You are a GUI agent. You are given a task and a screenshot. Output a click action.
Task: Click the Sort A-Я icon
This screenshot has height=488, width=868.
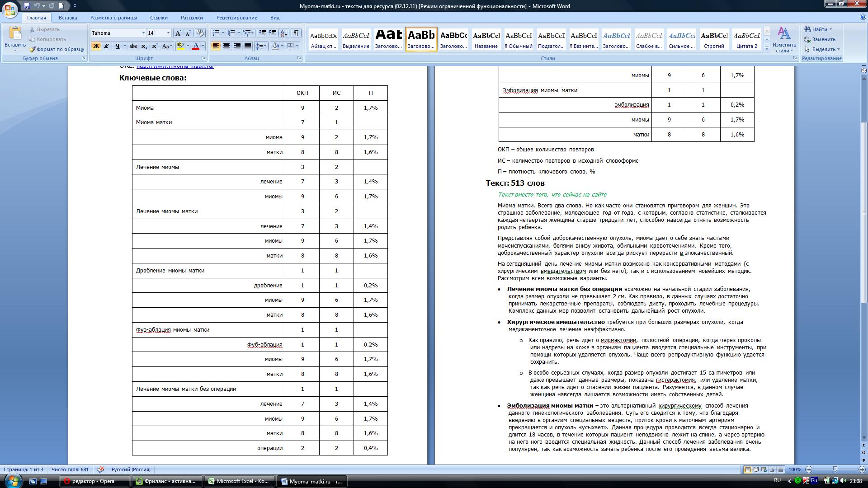tap(284, 33)
